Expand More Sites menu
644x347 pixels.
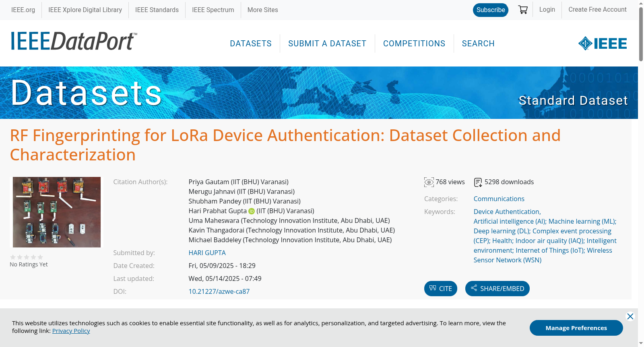point(262,10)
